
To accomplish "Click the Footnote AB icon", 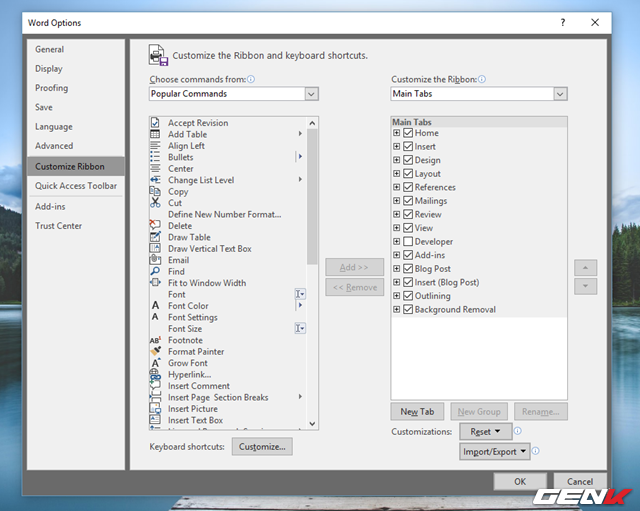I will point(155,340).
